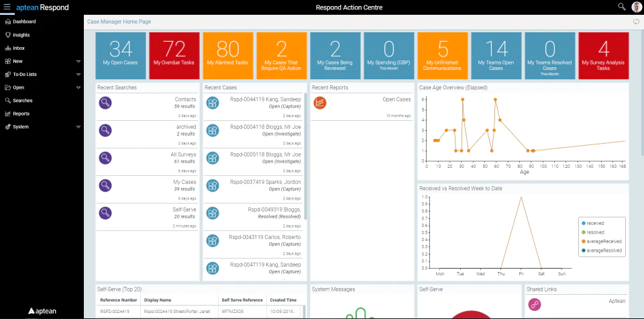Expand the To-Do Lists sidebar section
Viewport: 644px width, 319px height.
click(x=78, y=75)
